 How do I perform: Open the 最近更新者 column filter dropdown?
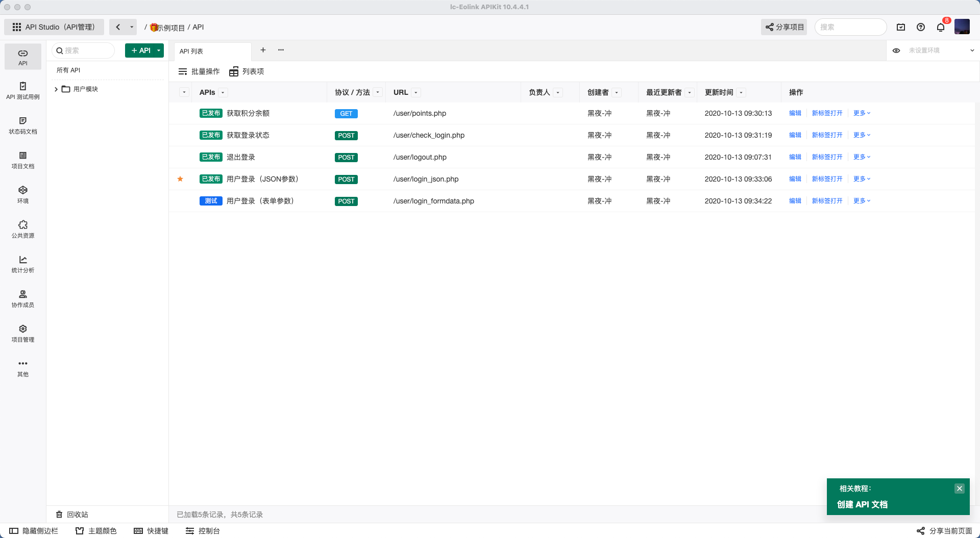(x=690, y=92)
